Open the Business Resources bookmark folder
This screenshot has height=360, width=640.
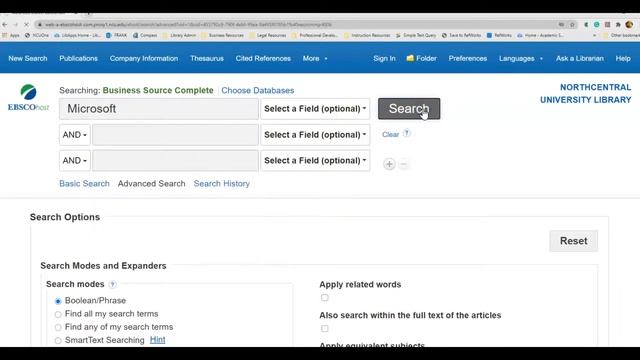click(x=222, y=36)
